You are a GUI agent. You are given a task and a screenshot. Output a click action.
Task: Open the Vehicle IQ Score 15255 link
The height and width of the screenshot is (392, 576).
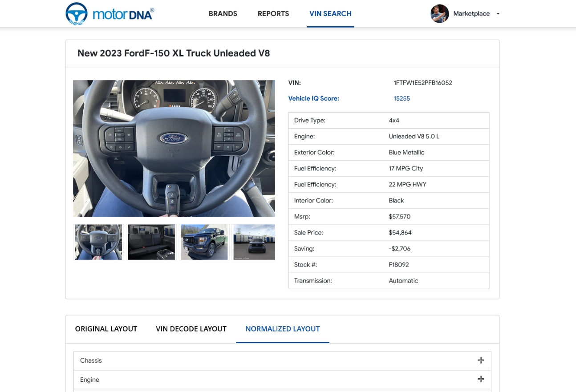pos(402,98)
